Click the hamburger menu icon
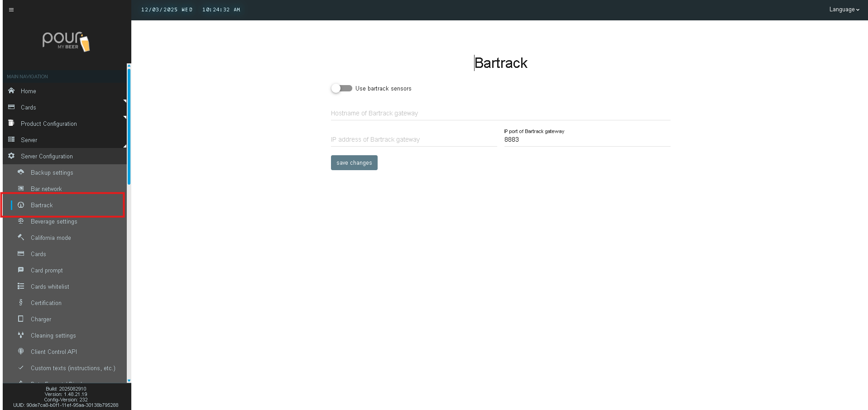 (x=11, y=10)
